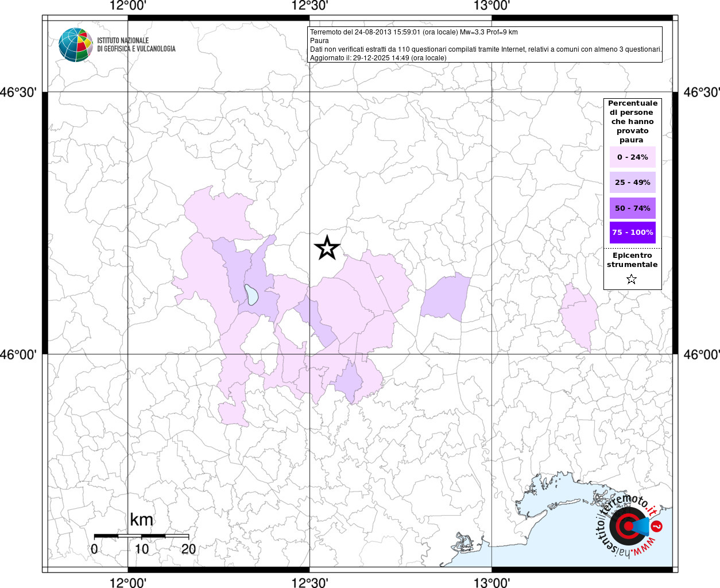The height and width of the screenshot is (588, 720).
Task: Click the '10' on the scale bar
Action: 142,549
